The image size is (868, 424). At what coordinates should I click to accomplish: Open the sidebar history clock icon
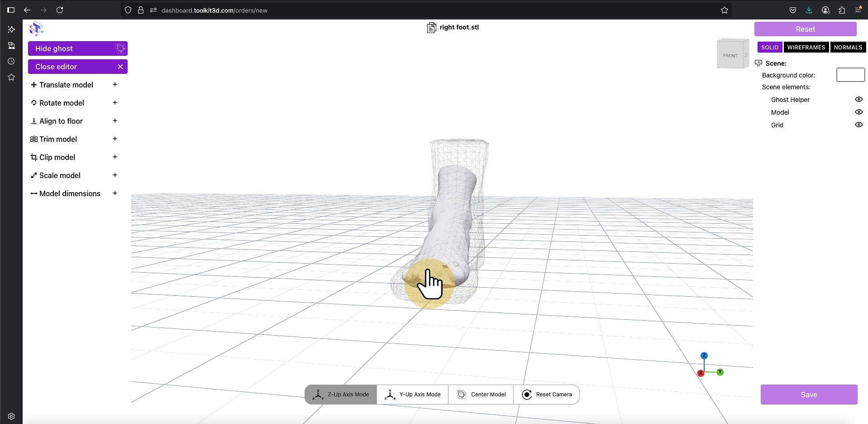[x=11, y=61]
